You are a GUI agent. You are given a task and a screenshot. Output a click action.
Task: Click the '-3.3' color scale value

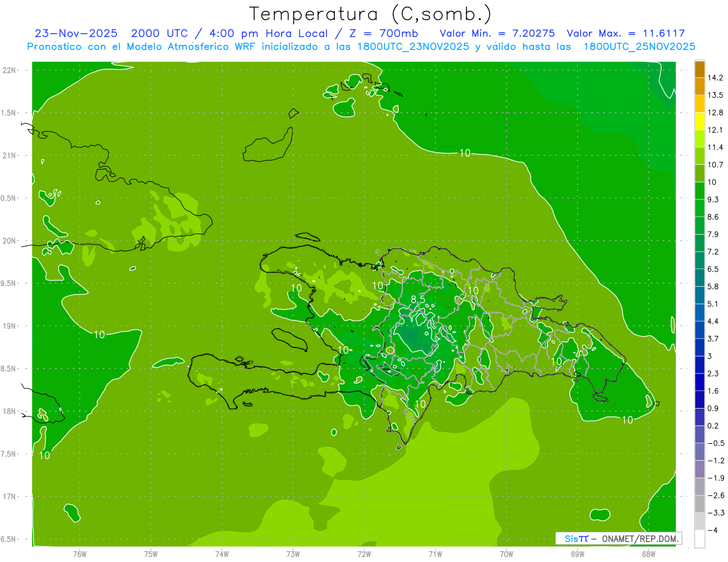coord(716,512)
